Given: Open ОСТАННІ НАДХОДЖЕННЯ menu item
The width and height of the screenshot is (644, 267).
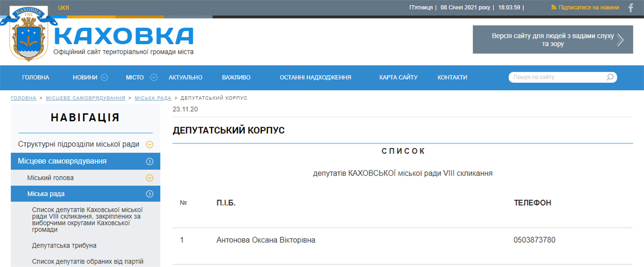Looking at the screenshot, I should coord(315,77).
